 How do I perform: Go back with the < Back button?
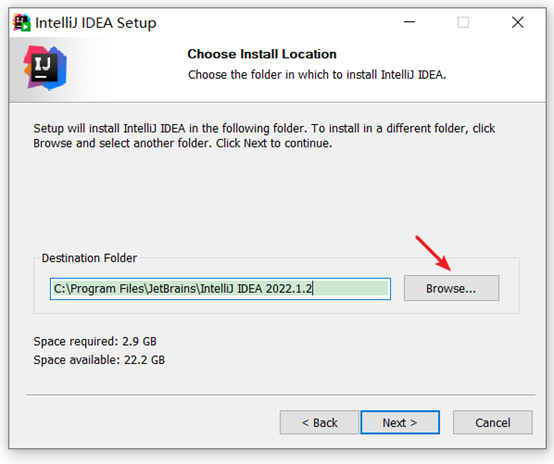pyautogui.click(x=319, y=422)
